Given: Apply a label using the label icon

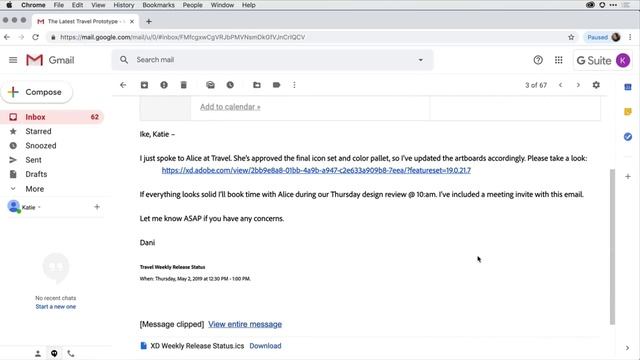Looking at the screenshot, I should coord(276,85).
